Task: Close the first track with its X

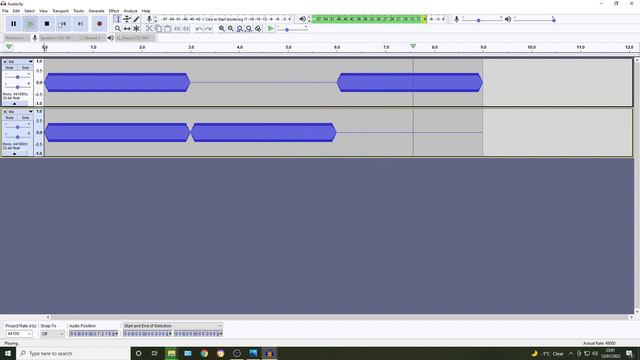Action: [5, 62]
